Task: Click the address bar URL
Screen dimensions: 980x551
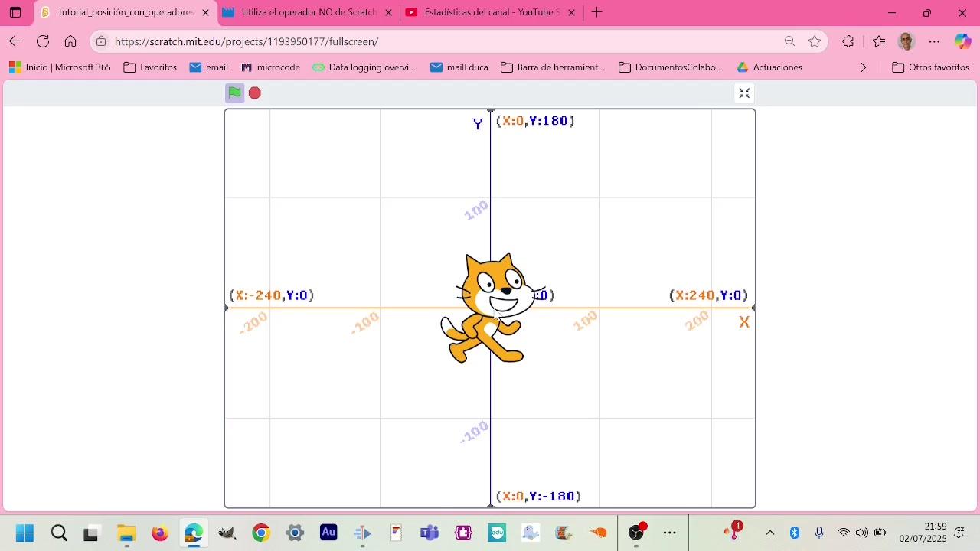Action: [x=247, y=41]
